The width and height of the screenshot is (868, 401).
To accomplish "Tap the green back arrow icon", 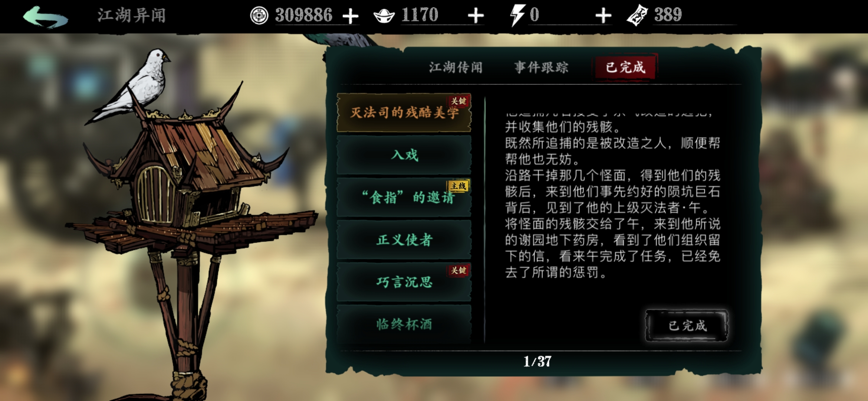I will coord(45,17).
